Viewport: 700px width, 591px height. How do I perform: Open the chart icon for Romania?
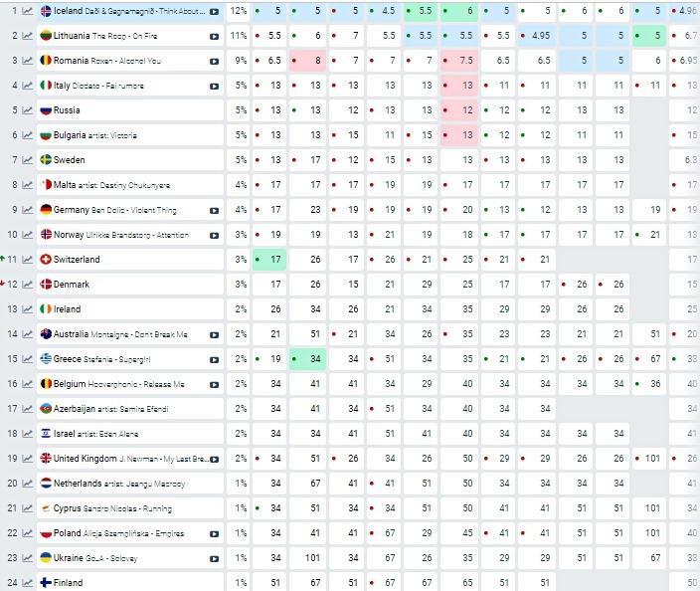[28, 61]
